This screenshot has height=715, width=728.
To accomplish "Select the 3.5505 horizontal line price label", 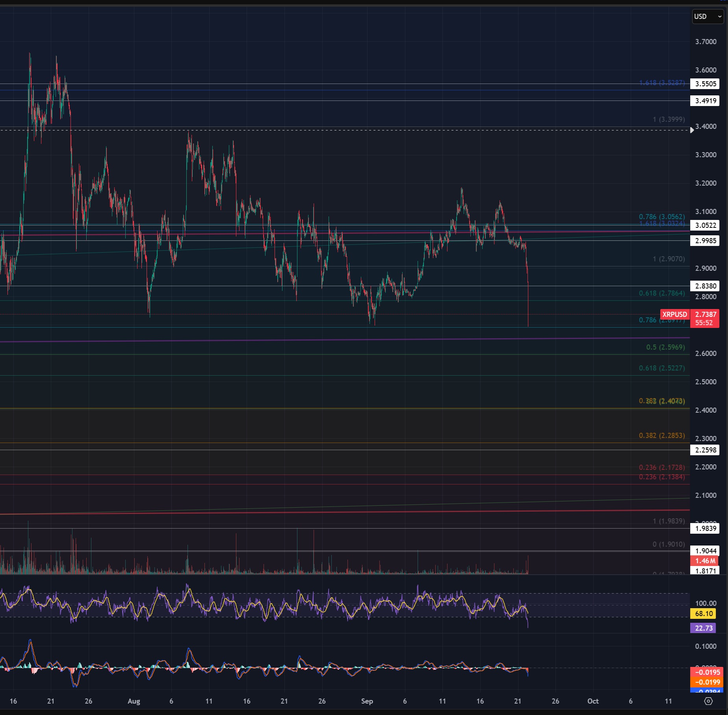I will (705, 84).
